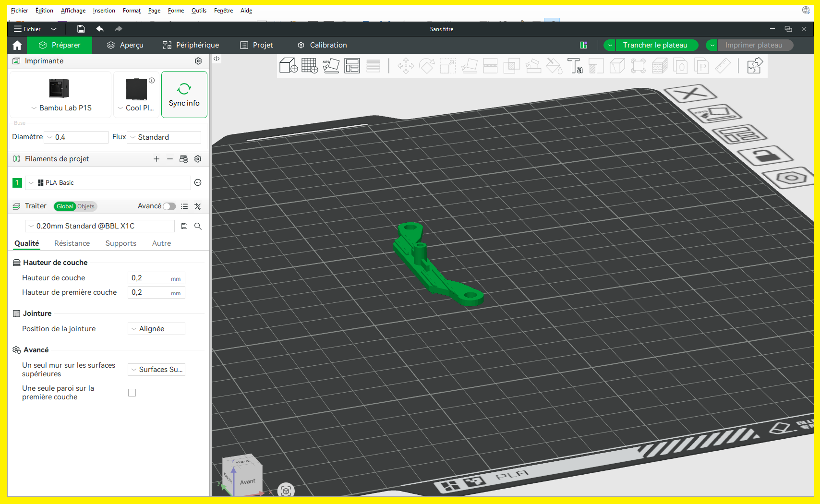Click the Sync info button
The image size is (820, 504).
pos(184,95)
